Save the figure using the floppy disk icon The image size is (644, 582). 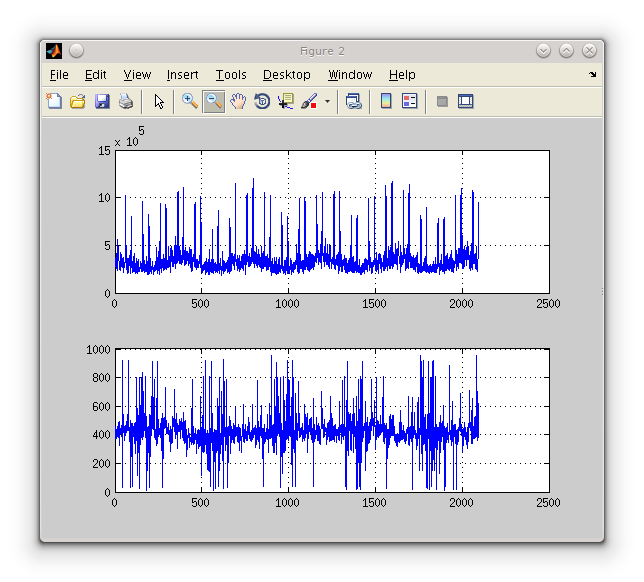click(101, 101)
